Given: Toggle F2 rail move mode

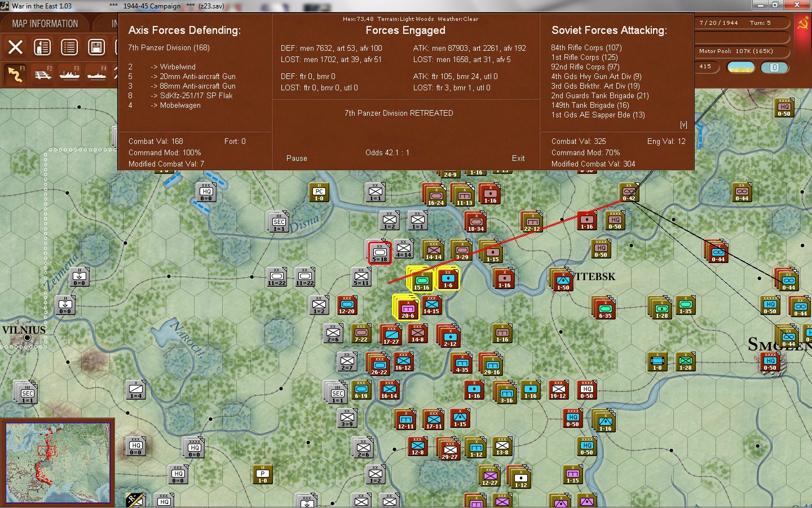Looking at the screenshot, I should tap(43, 74).
